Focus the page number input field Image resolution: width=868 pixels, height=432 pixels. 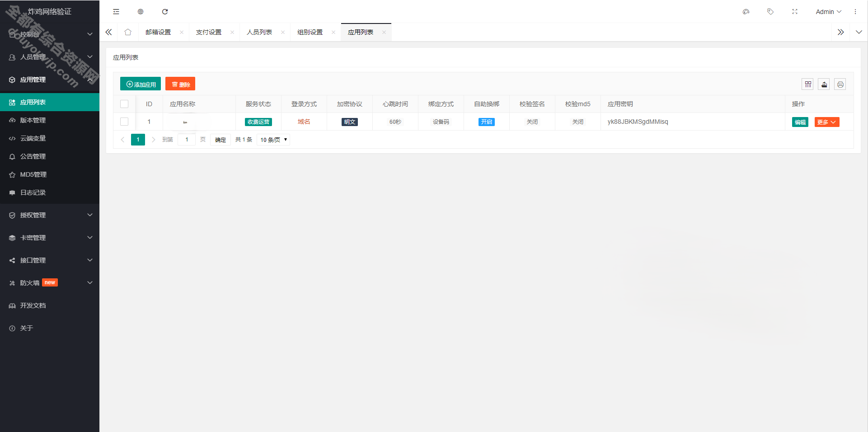(x=187, y=140)
